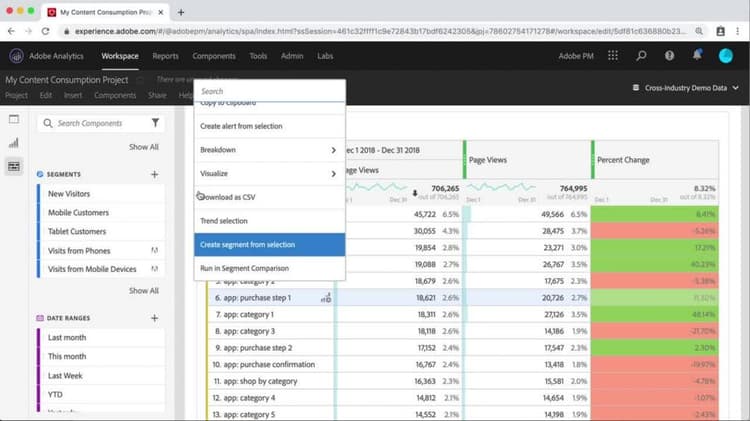750x421 pixels.
Task: Open the user profile avatar
Action: tap(726, 56)
